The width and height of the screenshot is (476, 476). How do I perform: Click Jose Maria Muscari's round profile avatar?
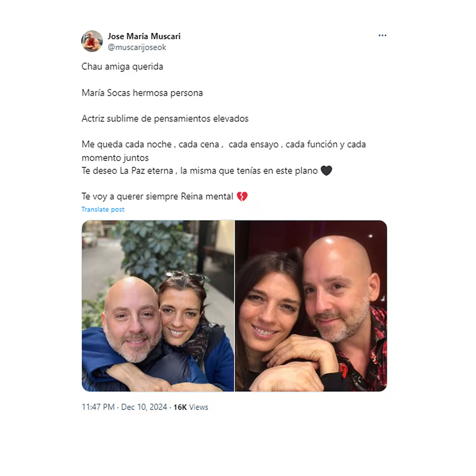pyautogui.click(x=92, y=41)
